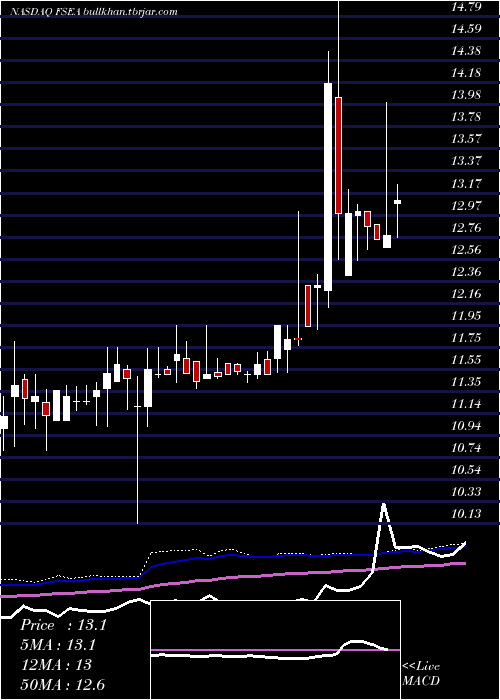Click the 13.57 price axis label

point(466,139)
